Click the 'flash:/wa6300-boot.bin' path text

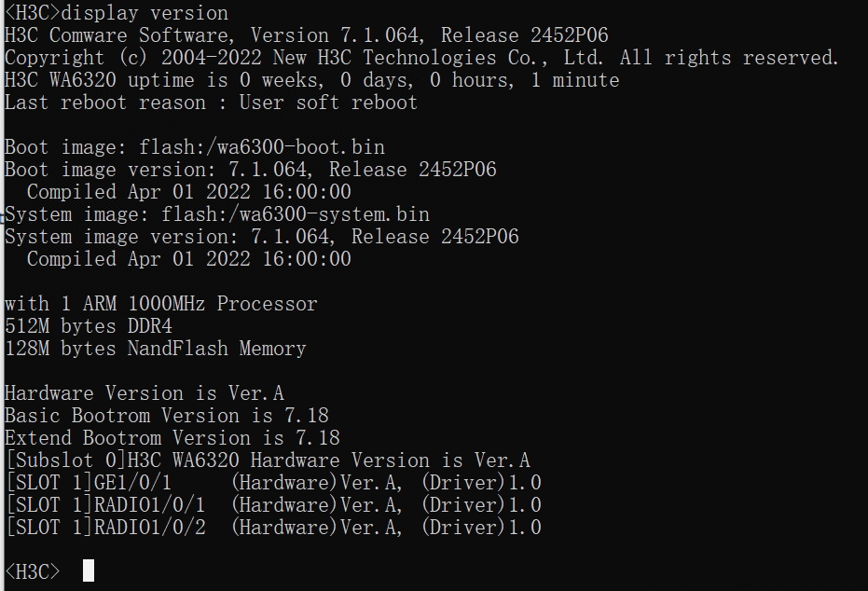(262, 147)
